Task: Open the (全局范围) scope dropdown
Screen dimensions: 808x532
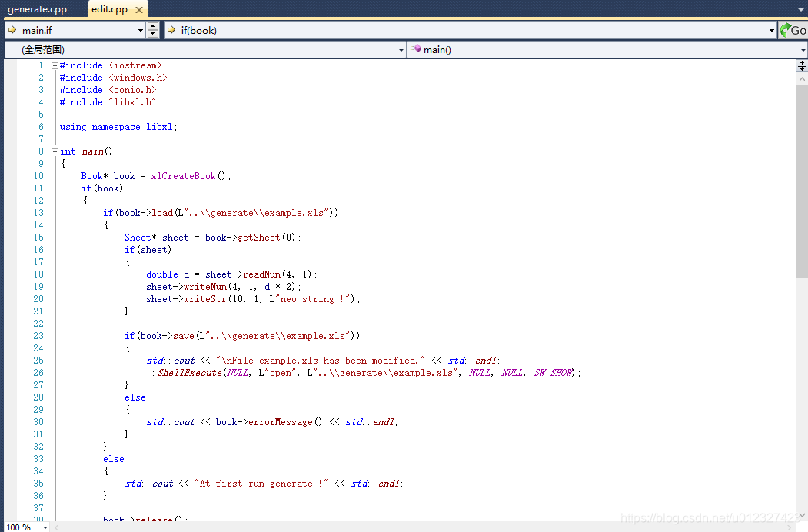Action: 401,48
